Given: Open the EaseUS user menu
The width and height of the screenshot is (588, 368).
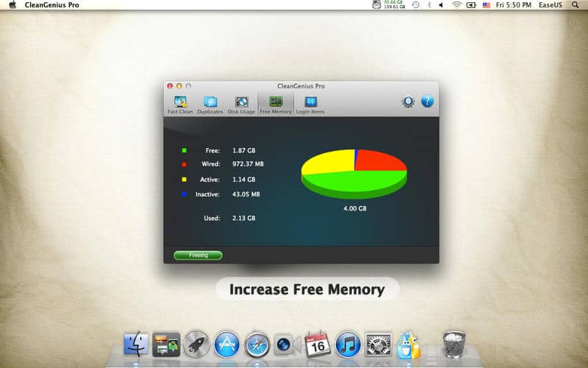Looking at the screenshot, I should [551, 5].
